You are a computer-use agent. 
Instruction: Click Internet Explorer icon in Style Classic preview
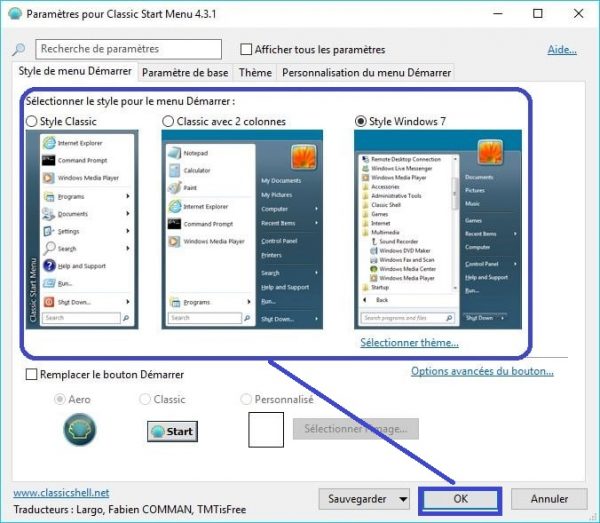tap(49, 143)
